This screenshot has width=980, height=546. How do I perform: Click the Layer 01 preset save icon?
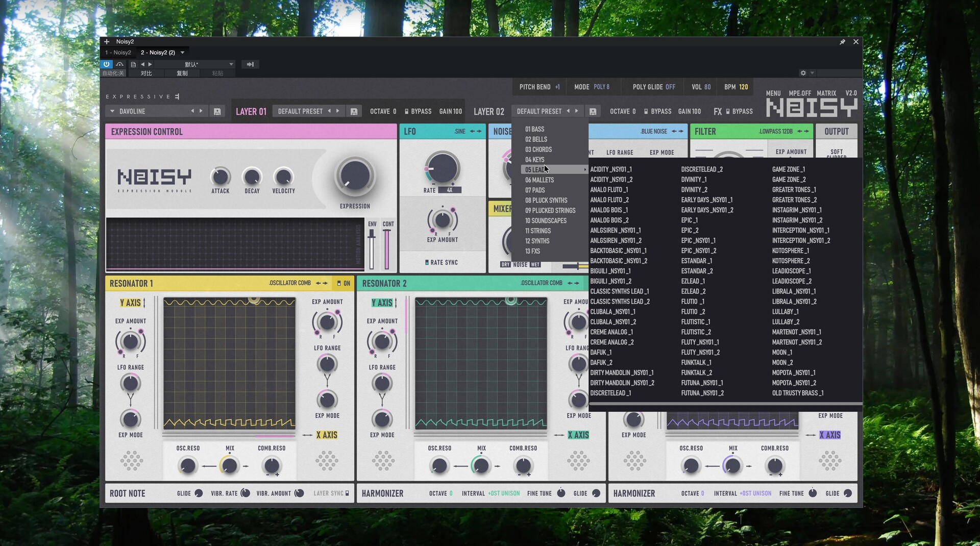point(354,111)
